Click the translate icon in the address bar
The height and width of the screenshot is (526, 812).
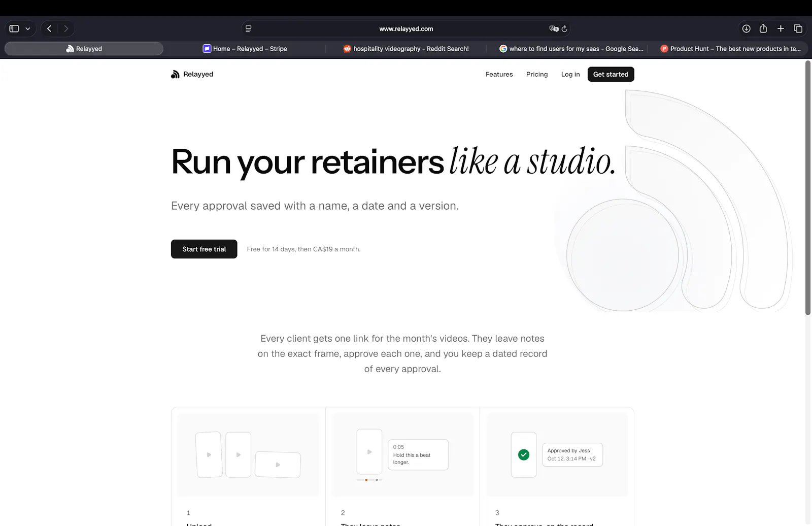coord(554,29)
